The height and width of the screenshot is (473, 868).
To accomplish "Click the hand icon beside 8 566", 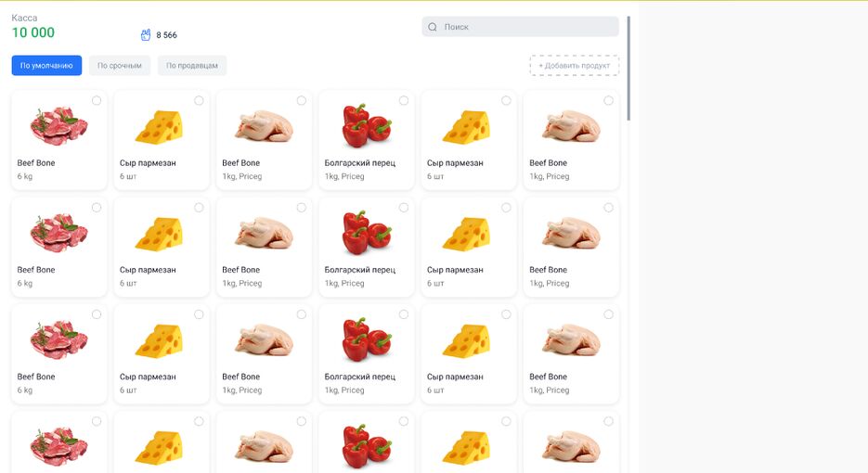I will click(145, 35).
